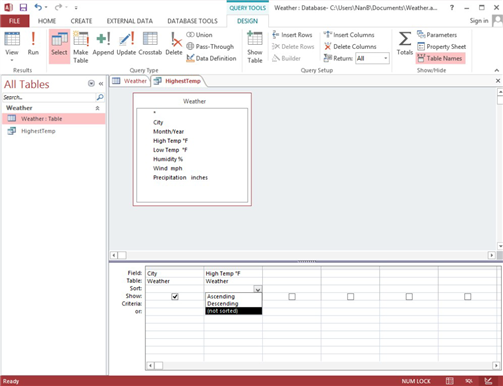Viewport: 503px width, 386px height.
Task: Choose Descending from sort list
Action: [233, 304]
